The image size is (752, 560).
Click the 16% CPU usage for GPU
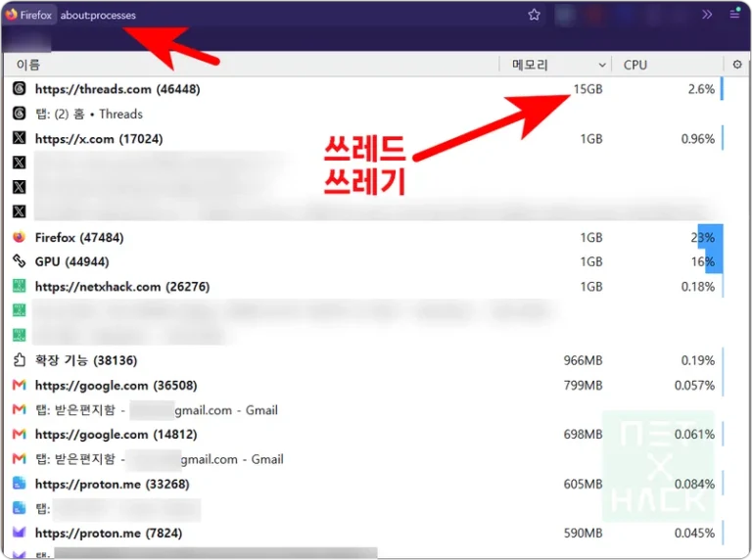703,261
